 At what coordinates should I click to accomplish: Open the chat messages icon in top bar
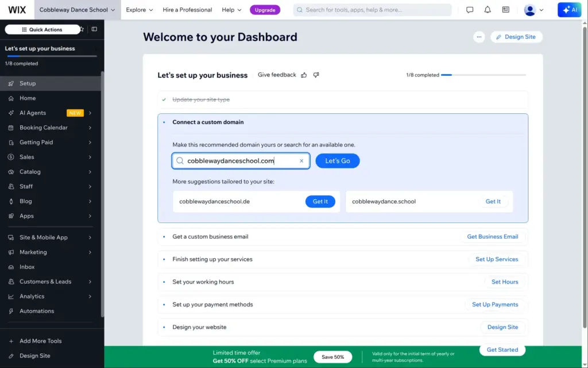(470, 10)
